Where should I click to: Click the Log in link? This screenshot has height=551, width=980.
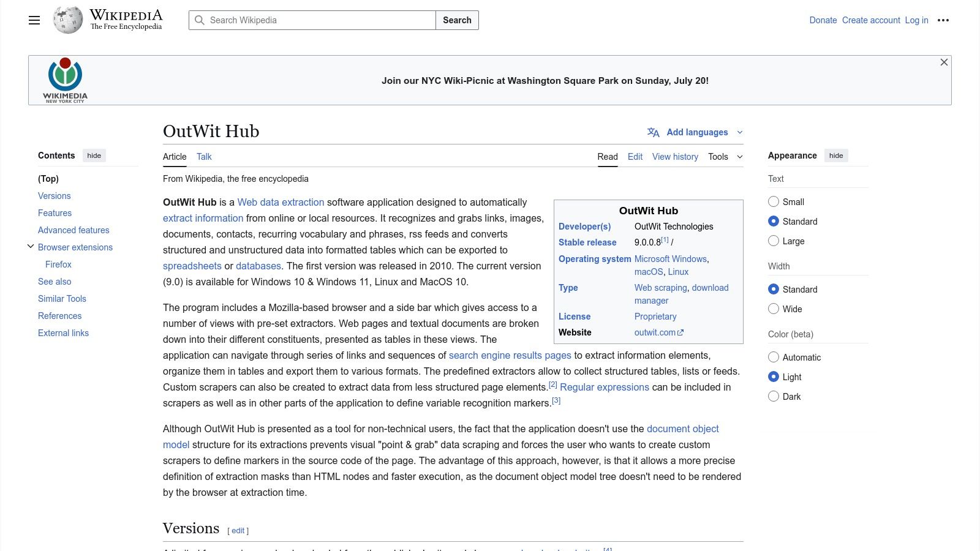(x=916, y=20)
